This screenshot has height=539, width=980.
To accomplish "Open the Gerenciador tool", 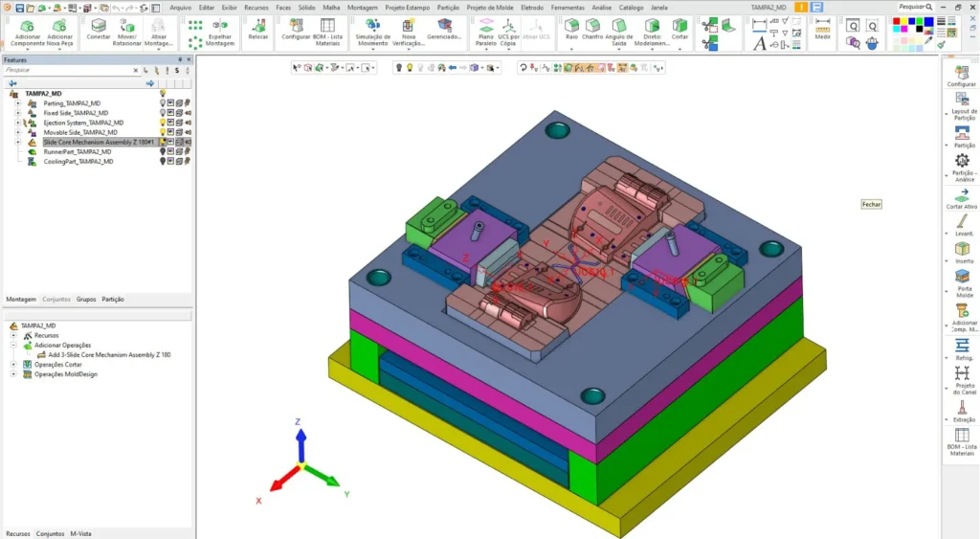I will click(444, 29).
